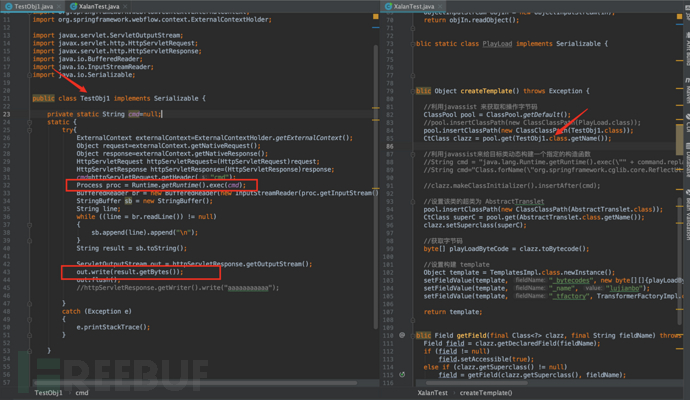Click line number 86 in right gutter
The height and width of the screenshot is (400, 690).
(x=389, y=146)
